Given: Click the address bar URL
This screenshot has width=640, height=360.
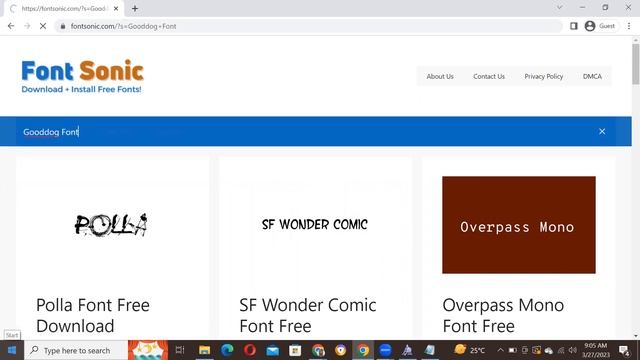Looking at the screenshot, I should [123, 26].
